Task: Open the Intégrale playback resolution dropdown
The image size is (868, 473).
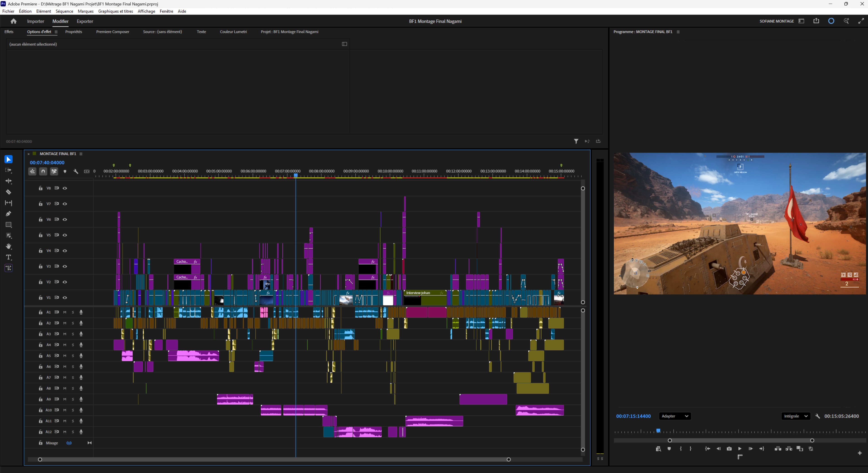Action: tap(795, 416)
